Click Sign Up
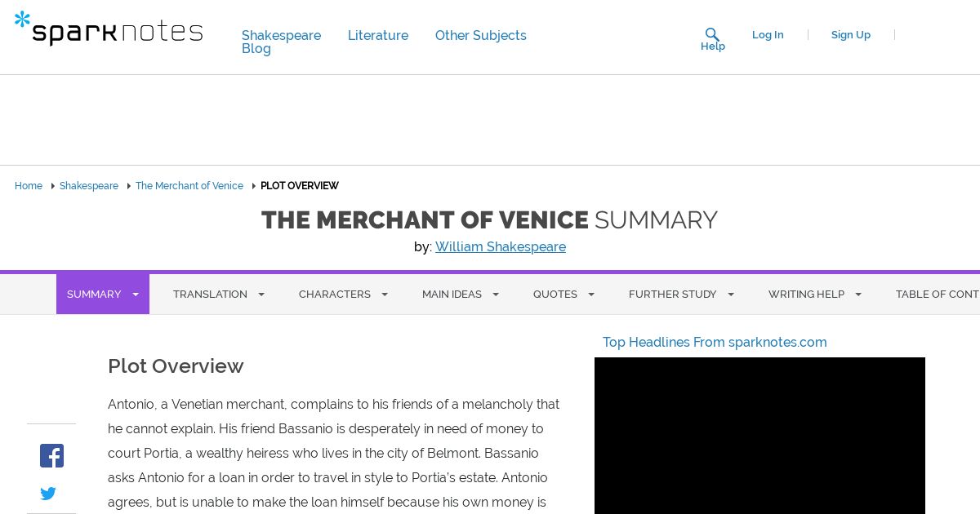This screenshot has height=514, width=980. click(851, 35)
